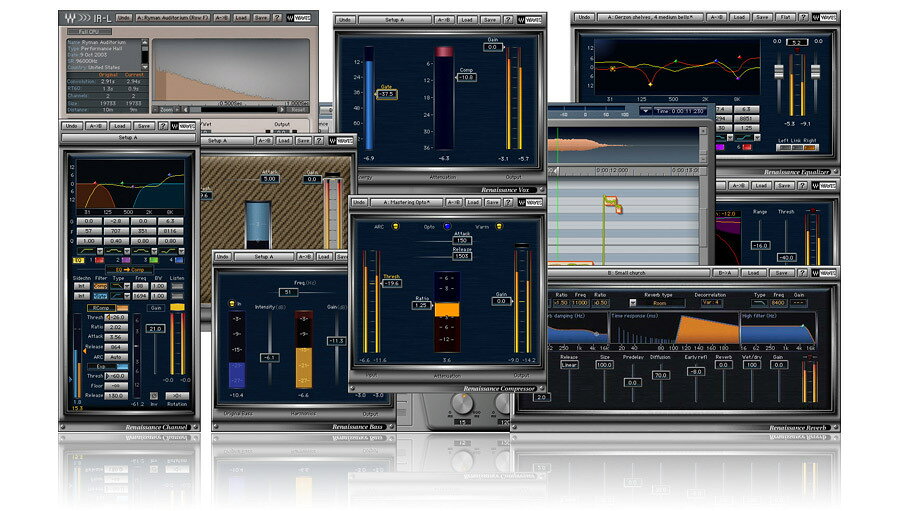Image resolution: width=900 pixels, height=511 pixels.
Task: Open help in Renaissance Reverb window
Action: point(802,273)
